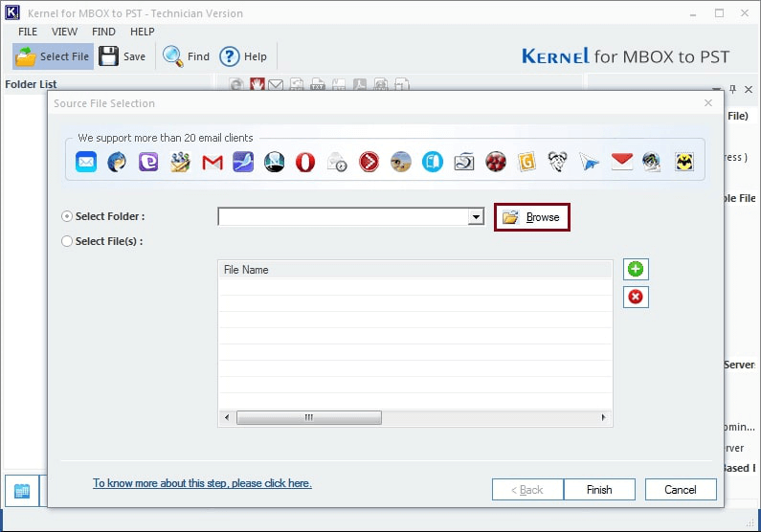Open the FILE menu

[x=28, y=32]
